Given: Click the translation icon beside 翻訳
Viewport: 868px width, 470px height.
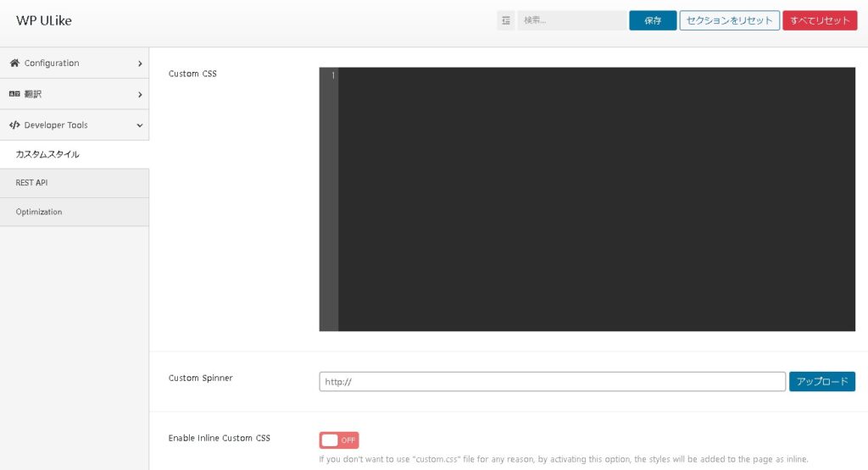Looking at the screenshot, I should pyautogui.click(x=14, y=95).
